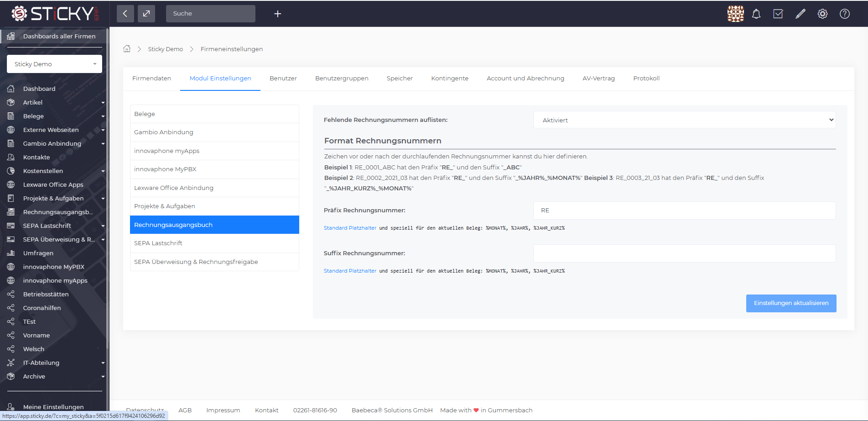Viewport: 868px width, 421px height.
Task: Click the Externe Webseiten globe icon
Action: click(x=11, y=130)
